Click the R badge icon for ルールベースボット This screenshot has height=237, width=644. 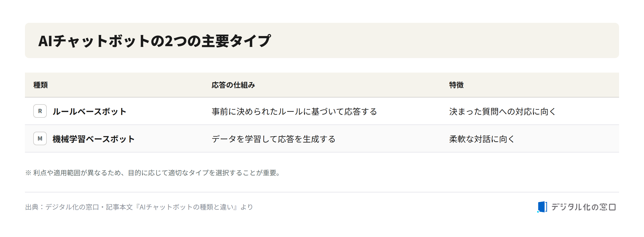pyautogui.click(x=40, y=111)
